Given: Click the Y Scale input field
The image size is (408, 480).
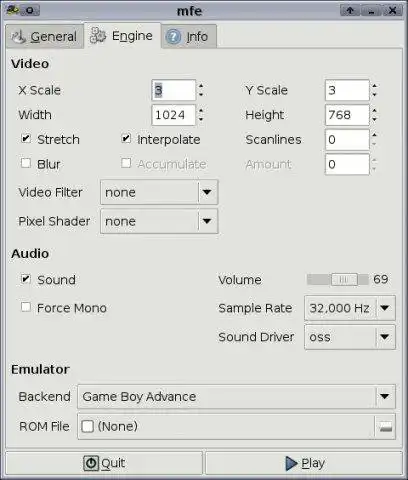Looking at the screenshot, I should click(347, 90).
